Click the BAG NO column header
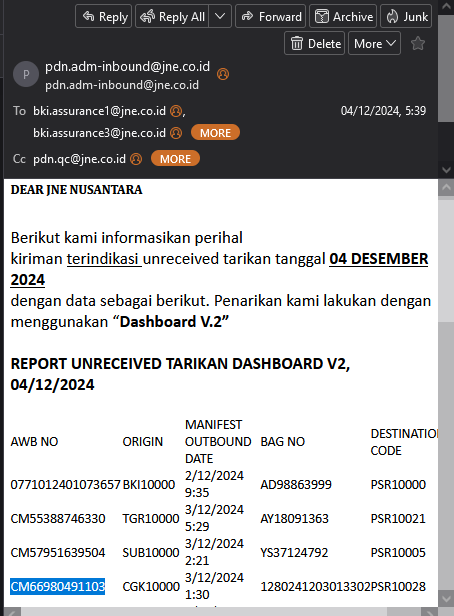This screenshot has height=616, width=454. 282,442
